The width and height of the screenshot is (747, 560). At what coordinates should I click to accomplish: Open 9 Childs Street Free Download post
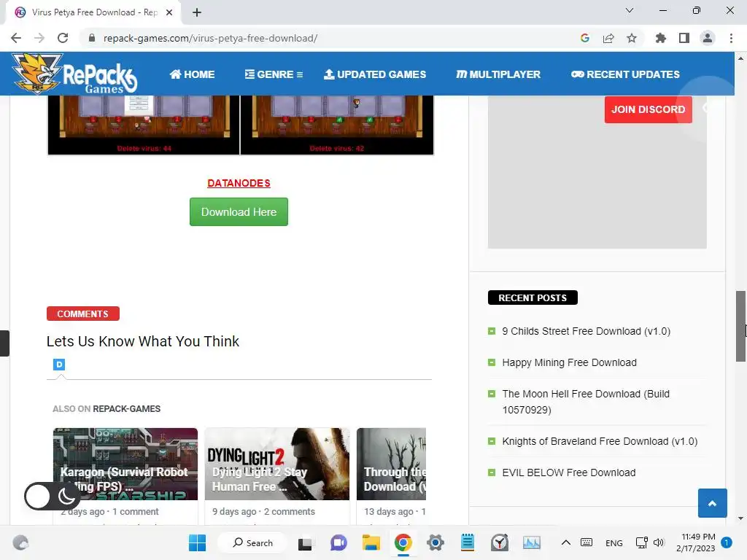pos(586,332)
